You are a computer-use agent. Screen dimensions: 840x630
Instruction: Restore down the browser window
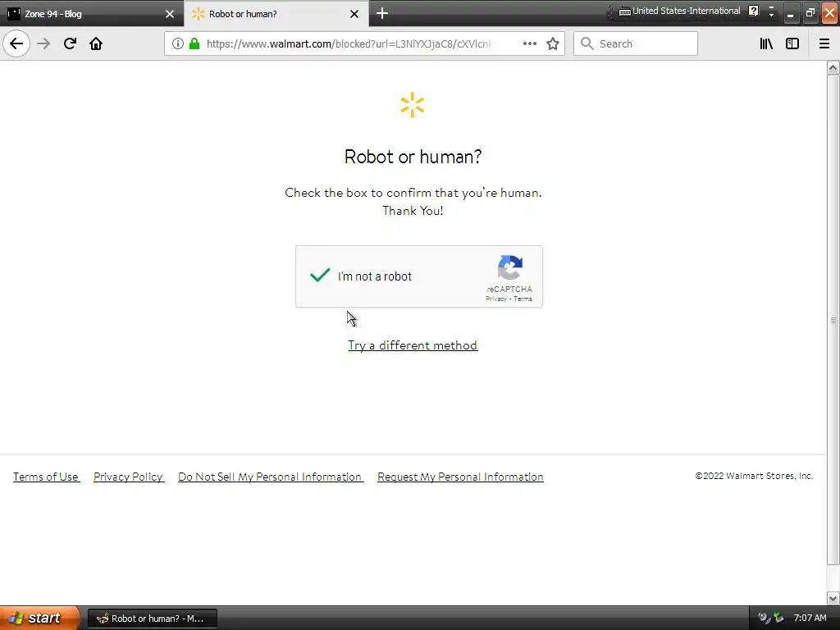pos(810,13)
